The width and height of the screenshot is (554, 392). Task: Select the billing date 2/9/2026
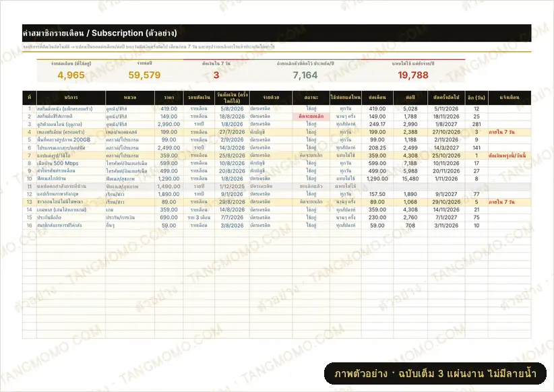coord(232,140)
